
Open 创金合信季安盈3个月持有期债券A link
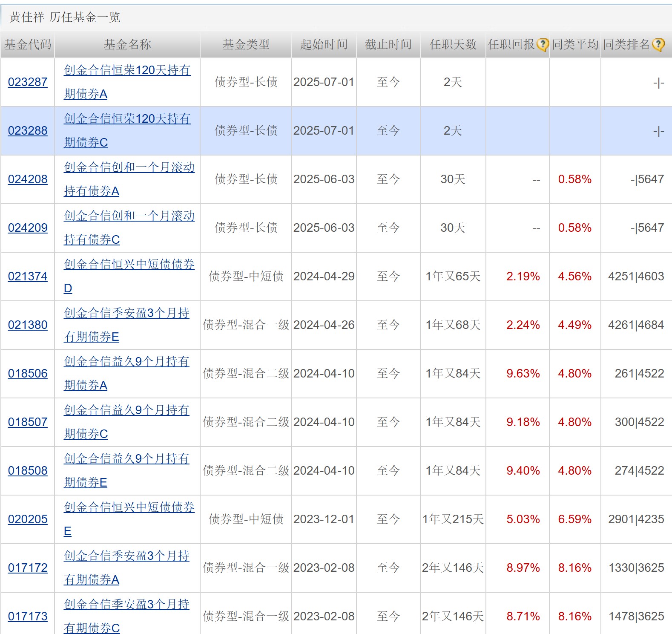[x=126, y=568]
